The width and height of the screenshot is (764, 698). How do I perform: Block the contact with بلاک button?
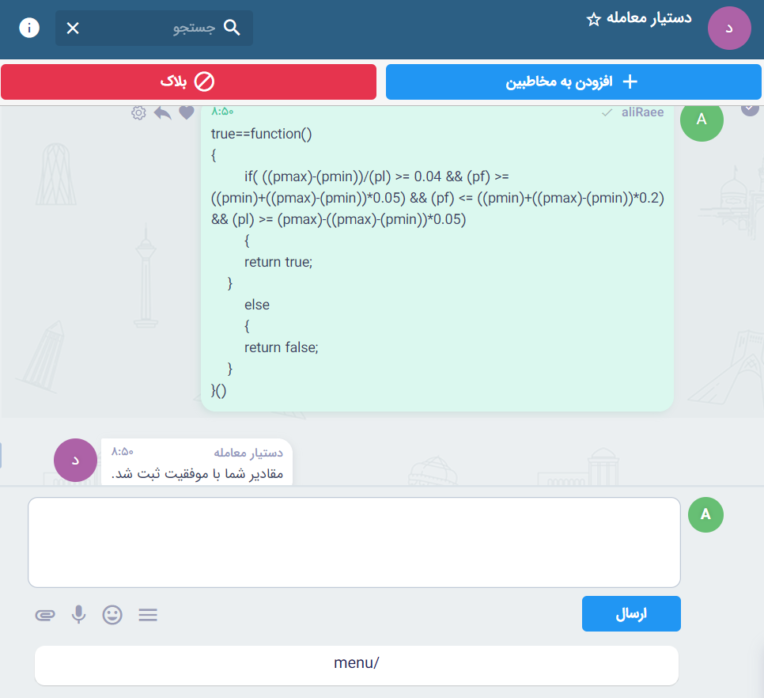(189, 82)
